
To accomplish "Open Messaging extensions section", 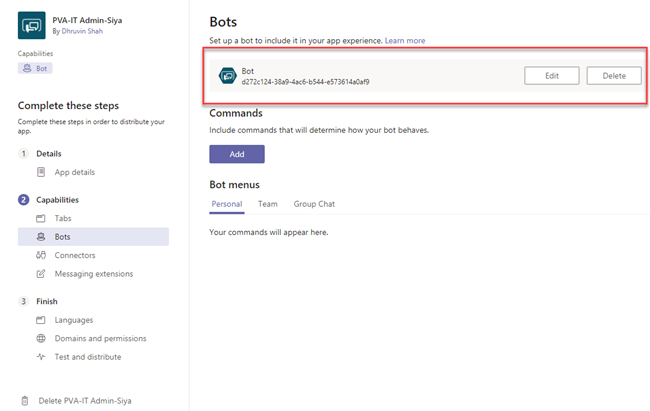I will pos(94,274).
